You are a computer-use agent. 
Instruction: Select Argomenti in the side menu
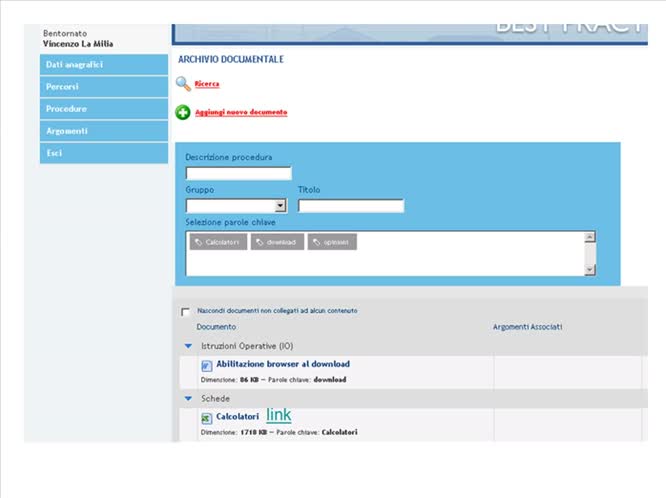click(x=103, y=131)
